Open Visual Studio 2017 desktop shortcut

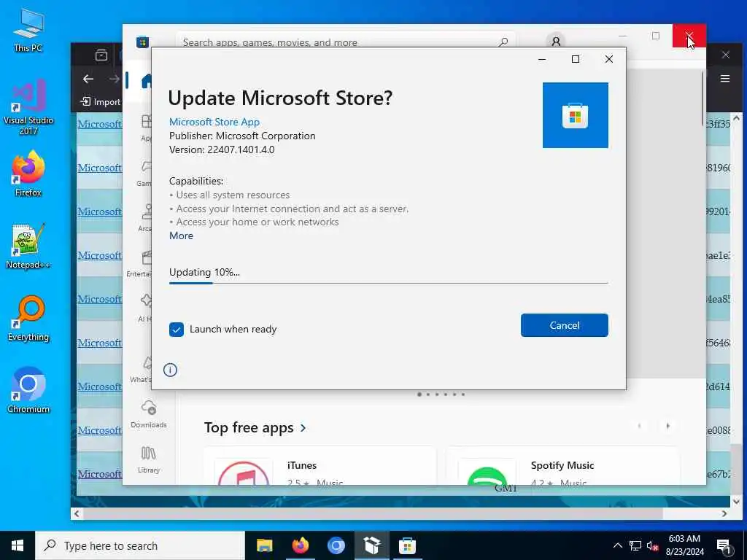click(x=28, y=107)
